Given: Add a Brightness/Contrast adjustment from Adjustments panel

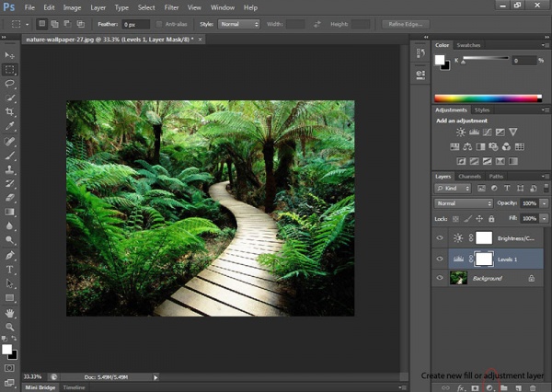Looking at the screenshot, I should (460, 133).
